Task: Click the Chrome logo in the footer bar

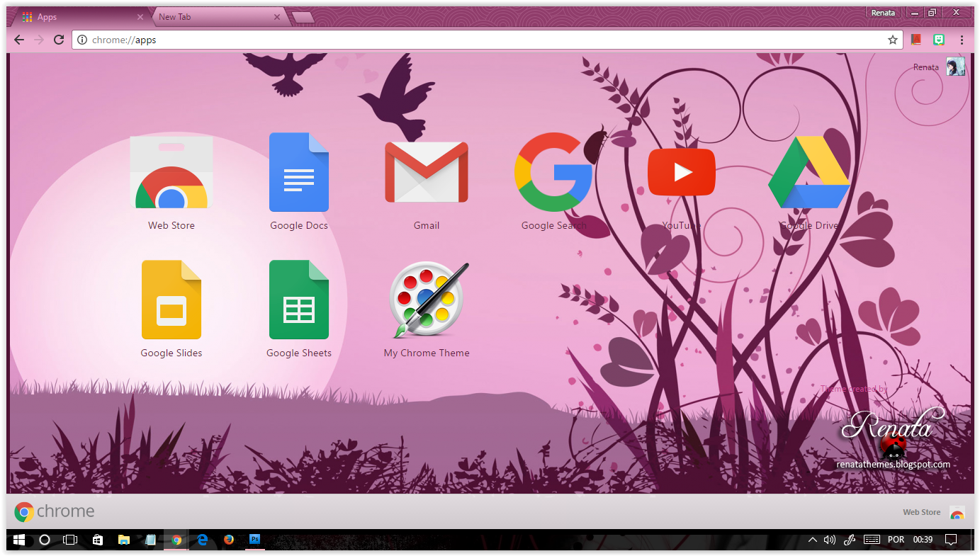Action: tap(25, 511)
